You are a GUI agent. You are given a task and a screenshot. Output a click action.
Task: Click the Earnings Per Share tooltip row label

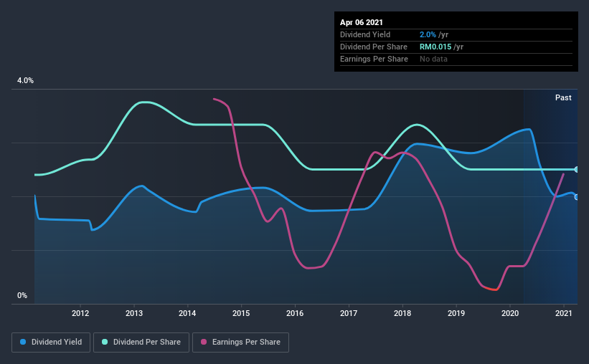coord(374,59)
